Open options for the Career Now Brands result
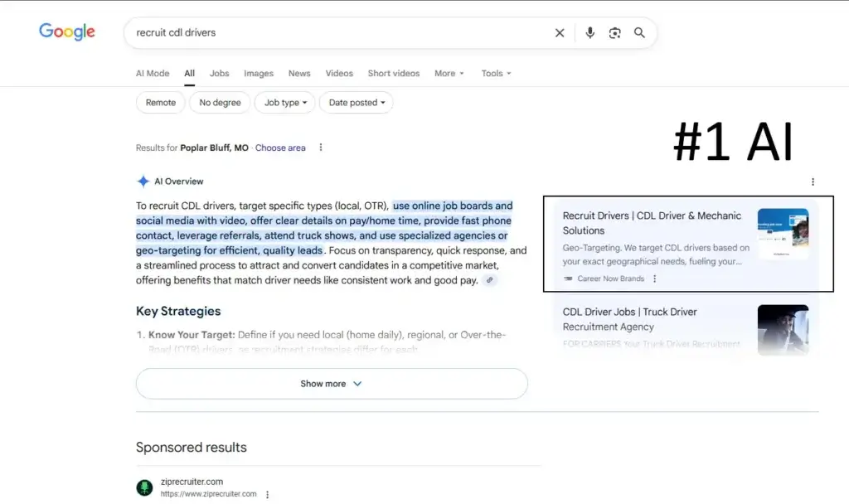Image resolution: width=849 pixels, height=504 pixels. tap(655, 279)
